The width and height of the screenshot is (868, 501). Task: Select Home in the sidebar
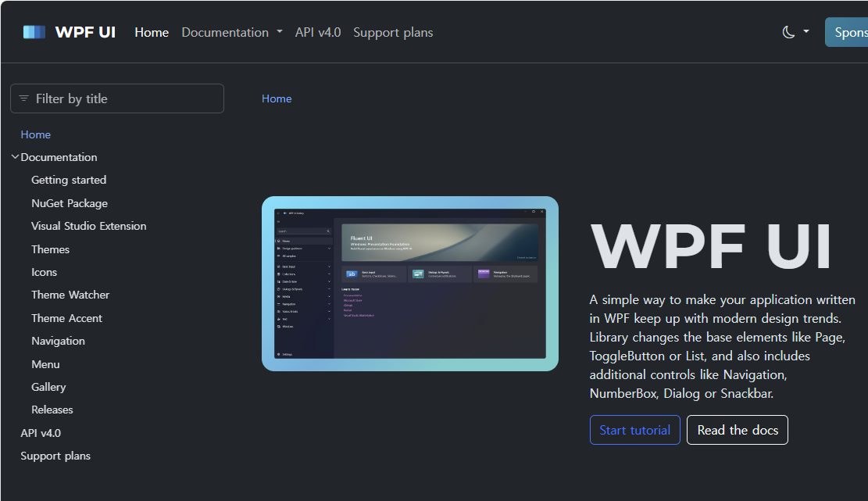35,134
